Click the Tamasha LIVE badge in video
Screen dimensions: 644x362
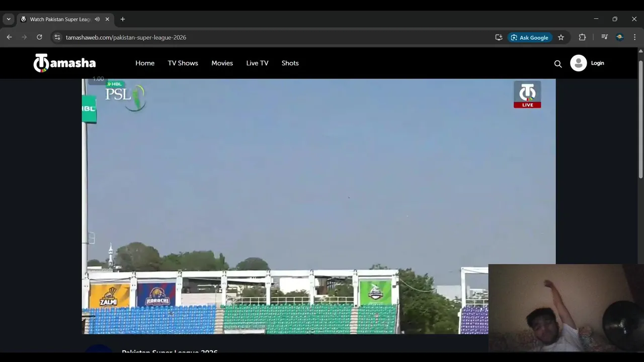pos(527,94)
